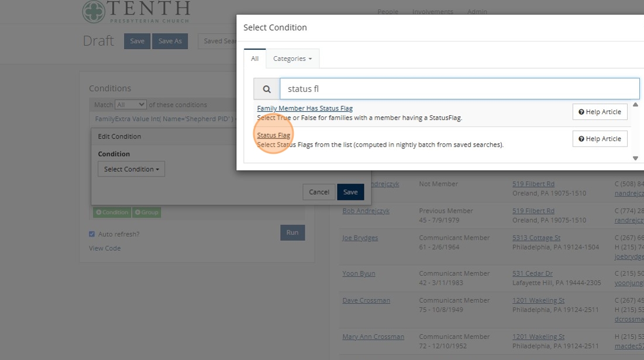This screenshot has width=644, height=360.
Task: Click the Not Member status text
Action: tap(438, 184)
